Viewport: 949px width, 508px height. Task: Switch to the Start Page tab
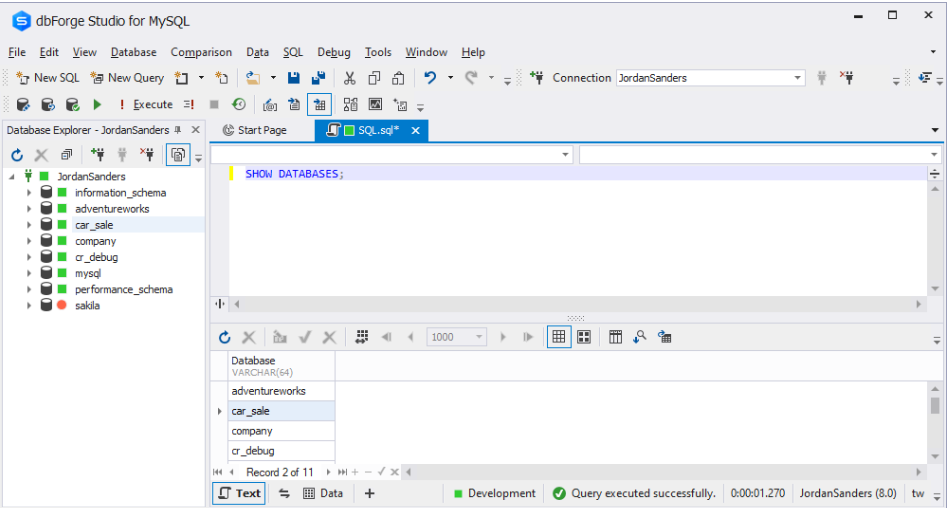click(x=255, y=130)
